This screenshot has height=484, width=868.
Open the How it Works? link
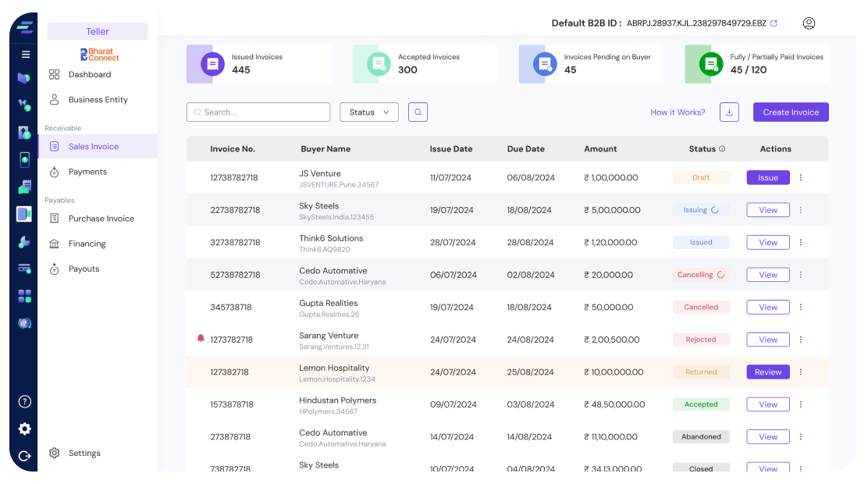(678, 112)
